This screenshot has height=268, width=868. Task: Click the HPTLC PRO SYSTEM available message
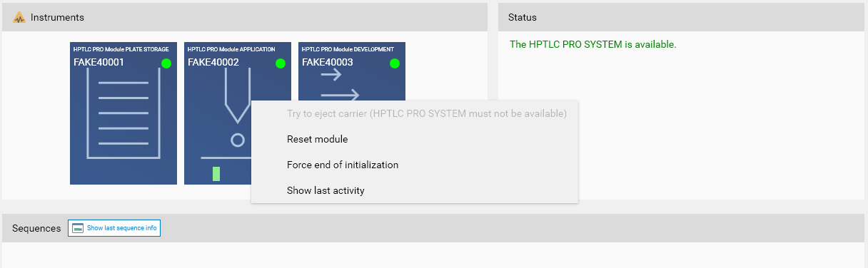pyautogui.click(x=592, y=44)
